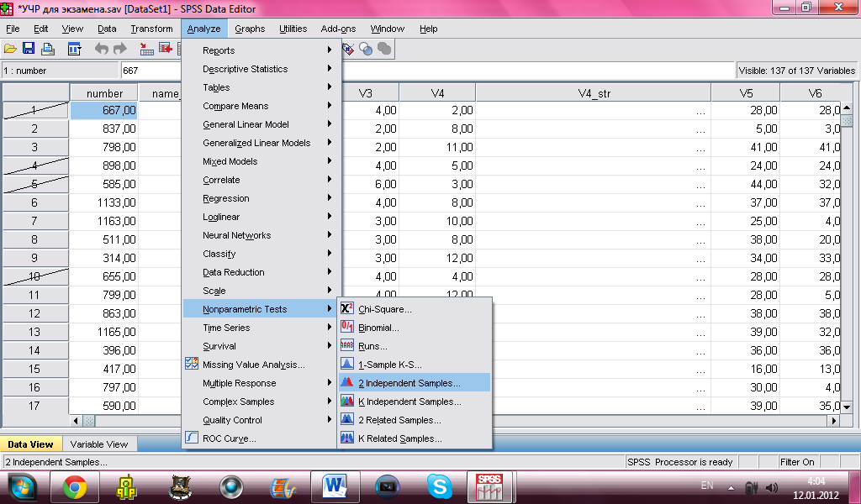Image resolution: width=861 pixels, height=504 pixels.
Task: Click the volume speaker tray icon
Action: 772,487
